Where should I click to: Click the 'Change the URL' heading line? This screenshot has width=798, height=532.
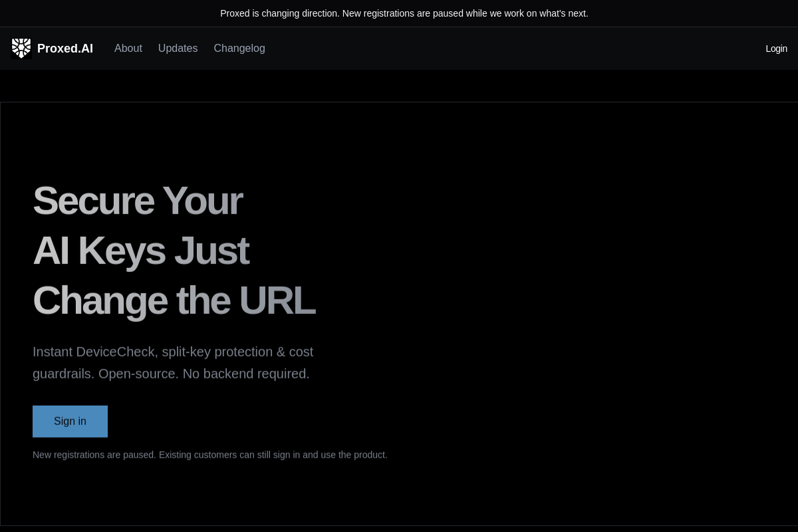click(174, 301)
